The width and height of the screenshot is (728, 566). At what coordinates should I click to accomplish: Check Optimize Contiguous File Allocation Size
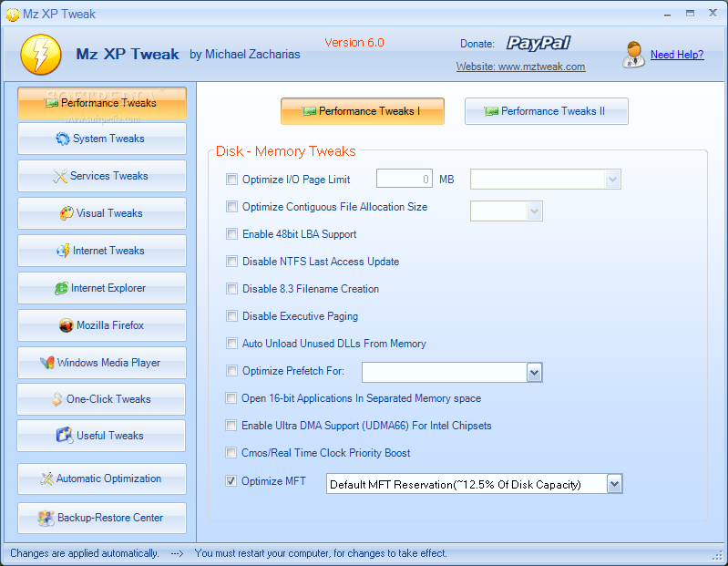click(231, 207)
